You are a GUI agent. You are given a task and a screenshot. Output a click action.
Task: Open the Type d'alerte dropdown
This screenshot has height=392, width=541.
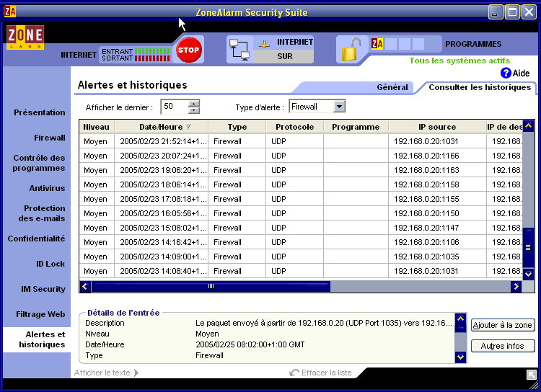339,107
